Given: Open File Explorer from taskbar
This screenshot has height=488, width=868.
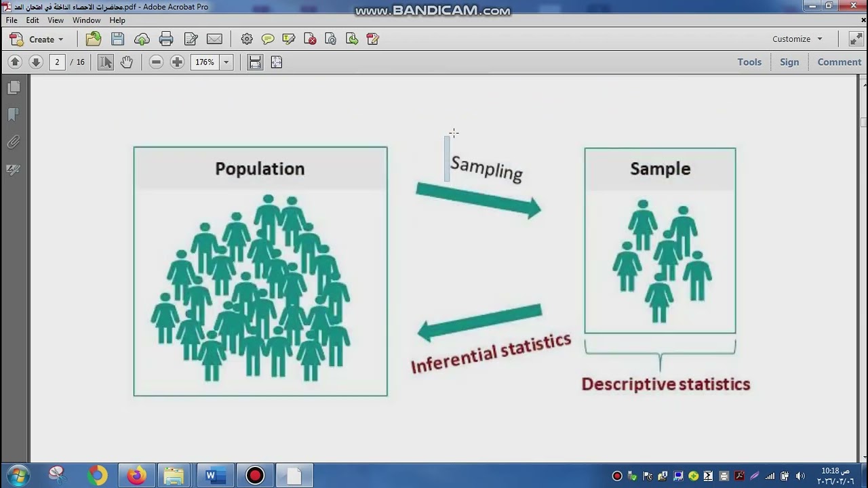Looking at the screenshot, I should coord(174,476).
